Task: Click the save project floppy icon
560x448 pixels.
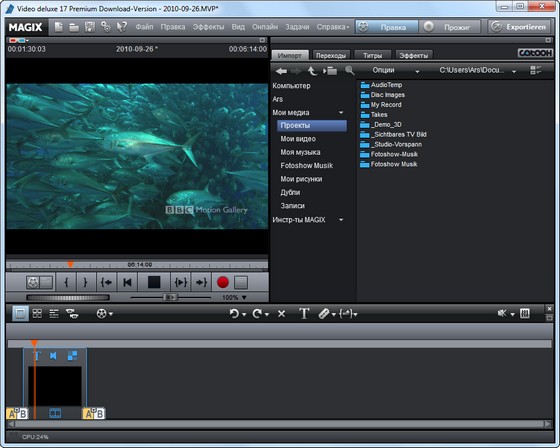Action: point(90,27)
